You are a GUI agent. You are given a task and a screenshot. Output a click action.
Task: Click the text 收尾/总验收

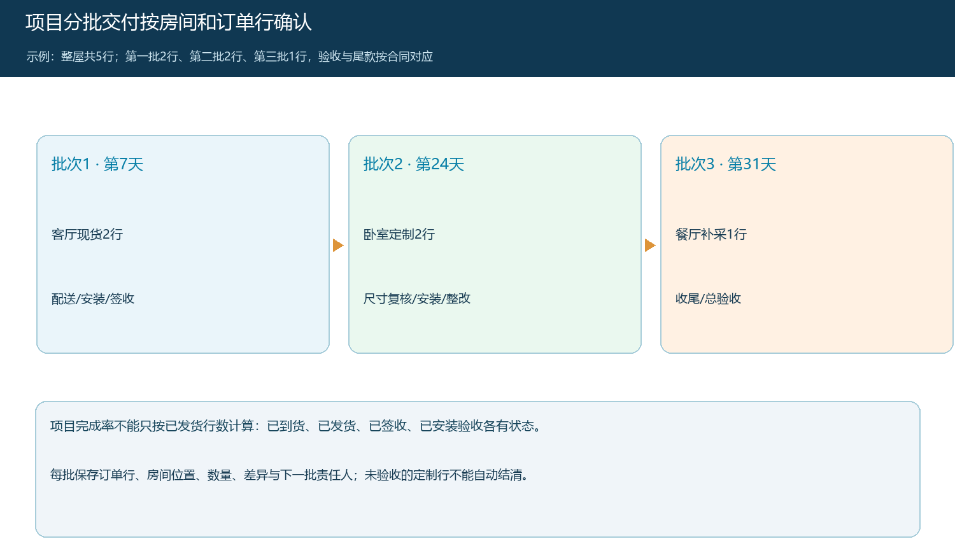[709, 298]
